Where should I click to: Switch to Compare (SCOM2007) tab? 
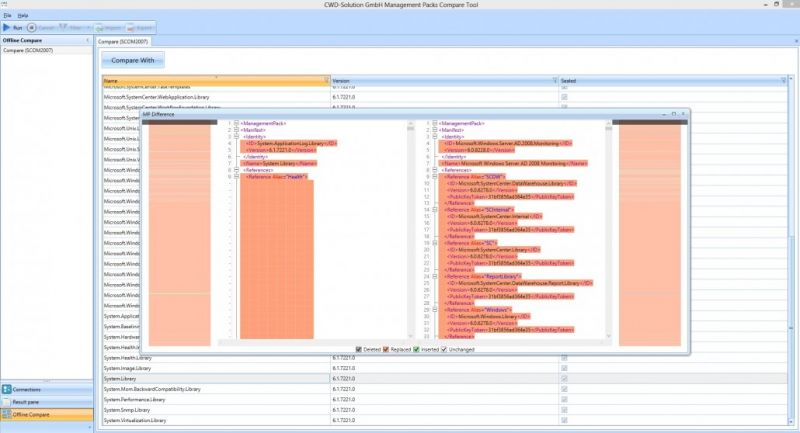[122, 41]
